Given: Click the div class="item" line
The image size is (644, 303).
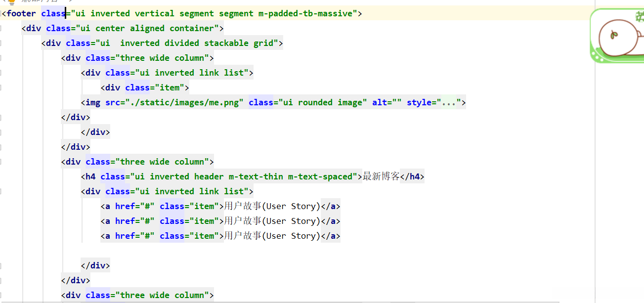Looking at the screenshot, I should 145,87.
